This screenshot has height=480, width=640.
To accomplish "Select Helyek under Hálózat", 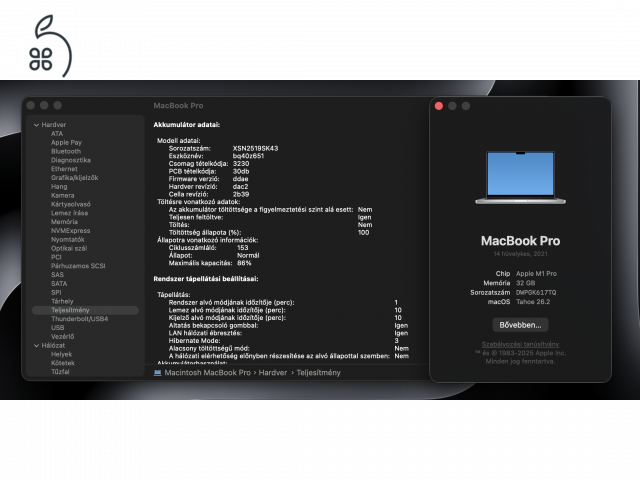I will pyautogui.click(x=61, y=354).
